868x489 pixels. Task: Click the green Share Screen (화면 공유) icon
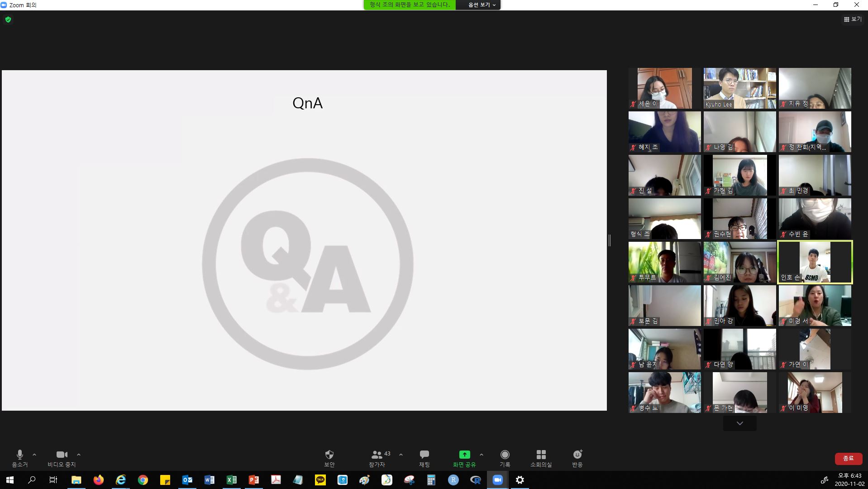pyautogui.click(x=464, y=455)
